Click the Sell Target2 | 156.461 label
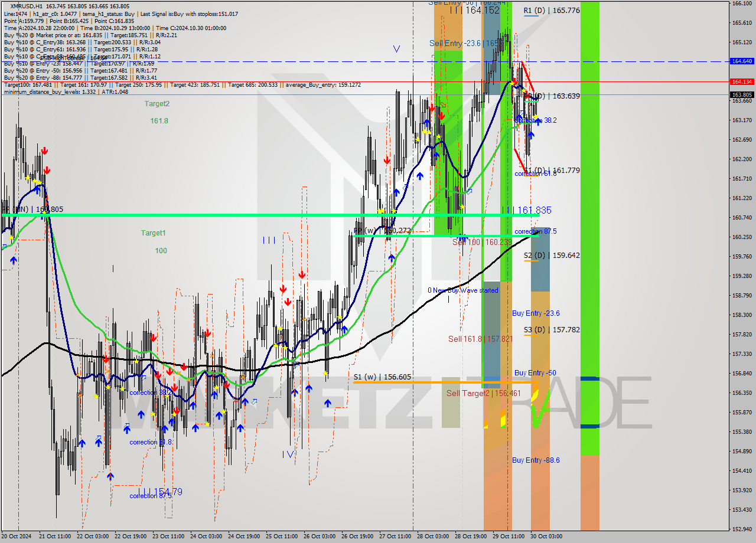The height and width of the screenshot is (543, 756). (484, 393)
